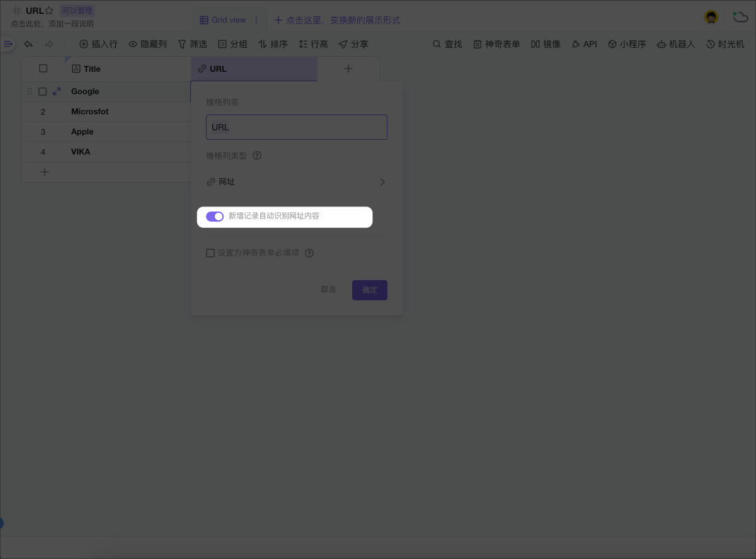This screenshot has height=559, width=756.
Task: Click the collapse arrow on the sidebar toggle
Action: point(8,44)
